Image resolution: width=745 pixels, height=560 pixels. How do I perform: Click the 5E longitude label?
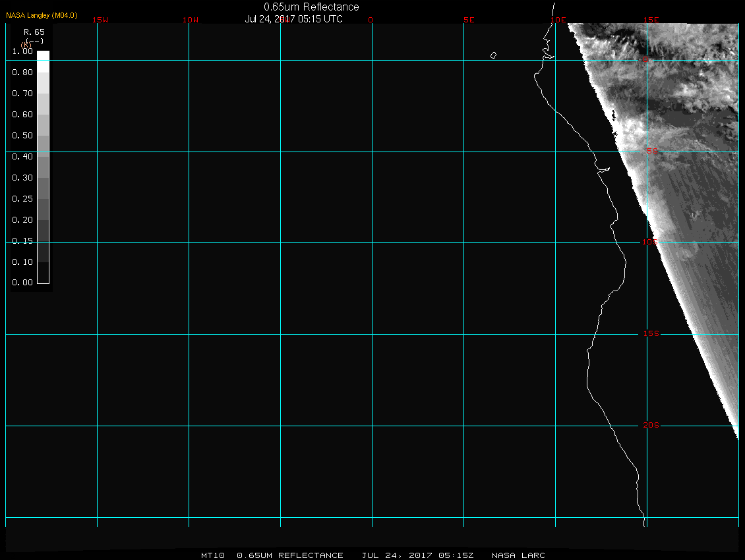[469, 20]
